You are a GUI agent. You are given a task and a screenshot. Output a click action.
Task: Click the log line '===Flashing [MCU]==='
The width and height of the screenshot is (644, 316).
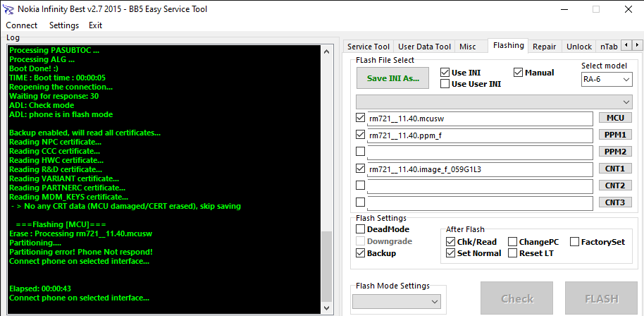click(61, 224)
